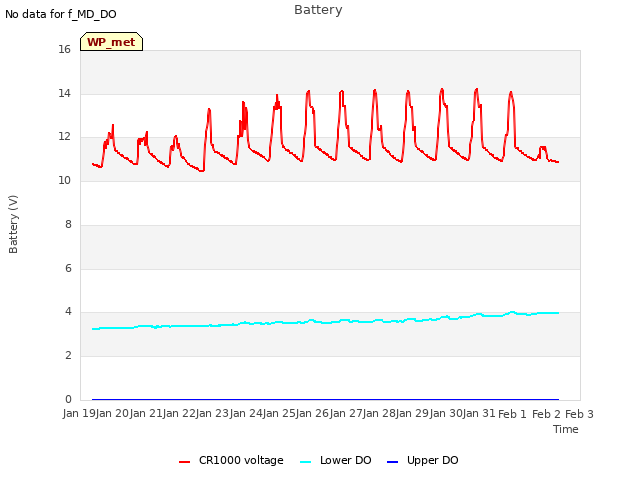The image size is (640, 480).
Task: Click the Time x-axis label
Action: tap(566, 429)
